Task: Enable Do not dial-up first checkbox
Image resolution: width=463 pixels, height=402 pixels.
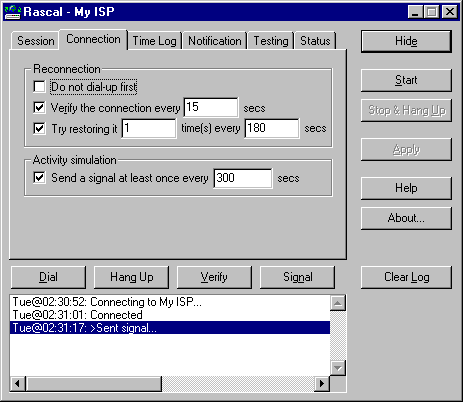Action: [39, 87]
